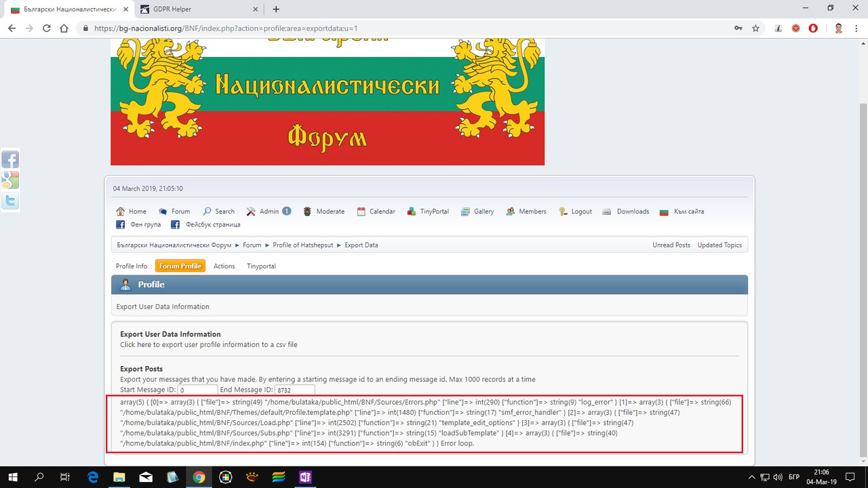Open the Windows Start menu
868x488 pixels.
click(13, 477)
